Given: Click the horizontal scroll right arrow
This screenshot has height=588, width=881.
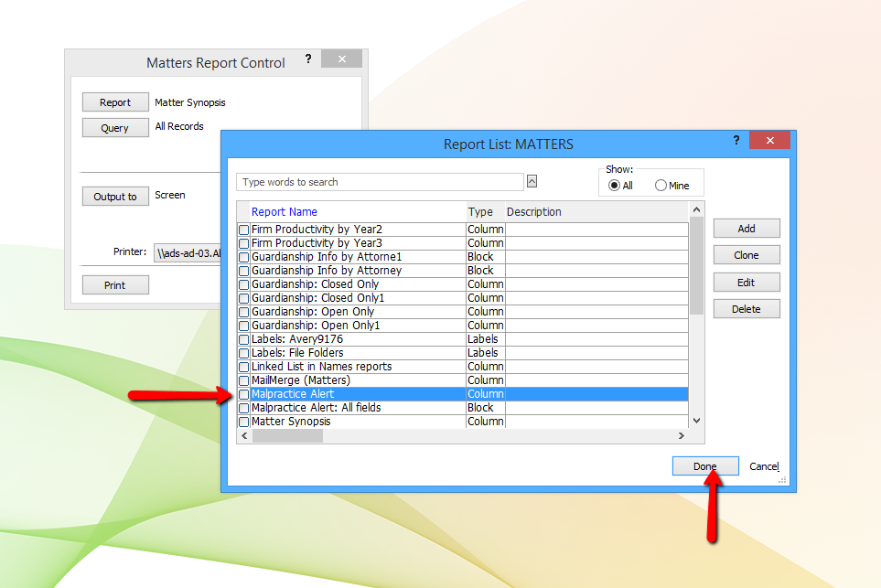Looking at the screenshot, I should (681, 436).
